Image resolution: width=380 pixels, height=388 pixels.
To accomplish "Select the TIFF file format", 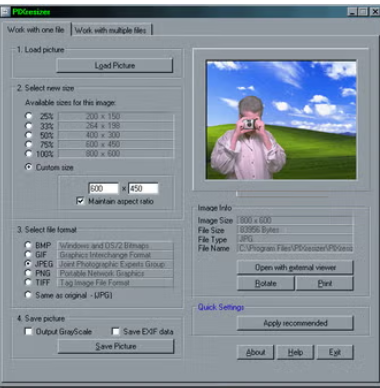I will 28,282.
